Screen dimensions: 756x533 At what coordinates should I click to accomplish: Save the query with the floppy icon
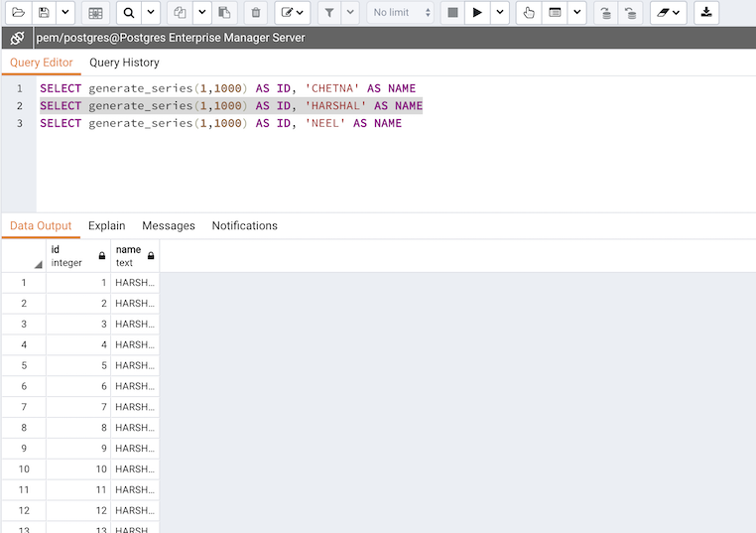click(44, 13)
